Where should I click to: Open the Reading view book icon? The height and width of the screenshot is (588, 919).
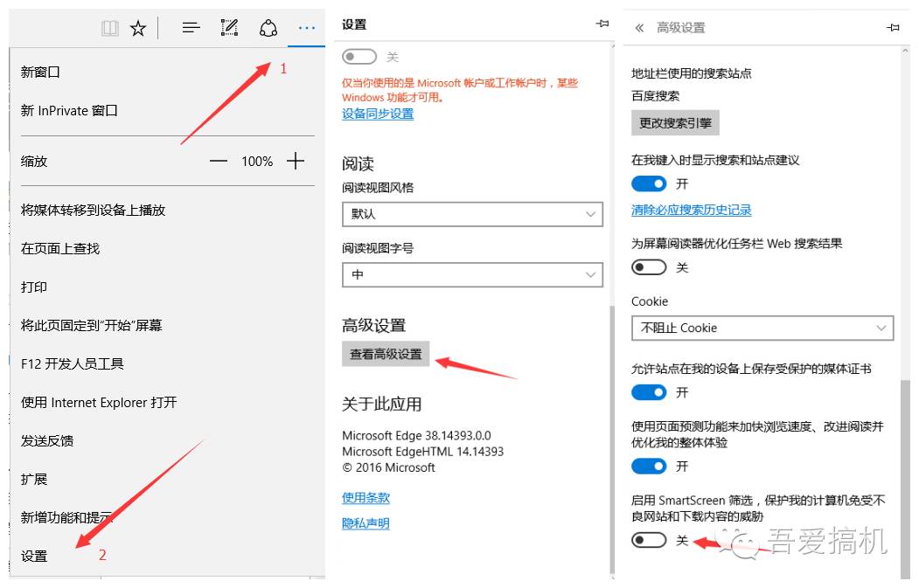[109, 27]
